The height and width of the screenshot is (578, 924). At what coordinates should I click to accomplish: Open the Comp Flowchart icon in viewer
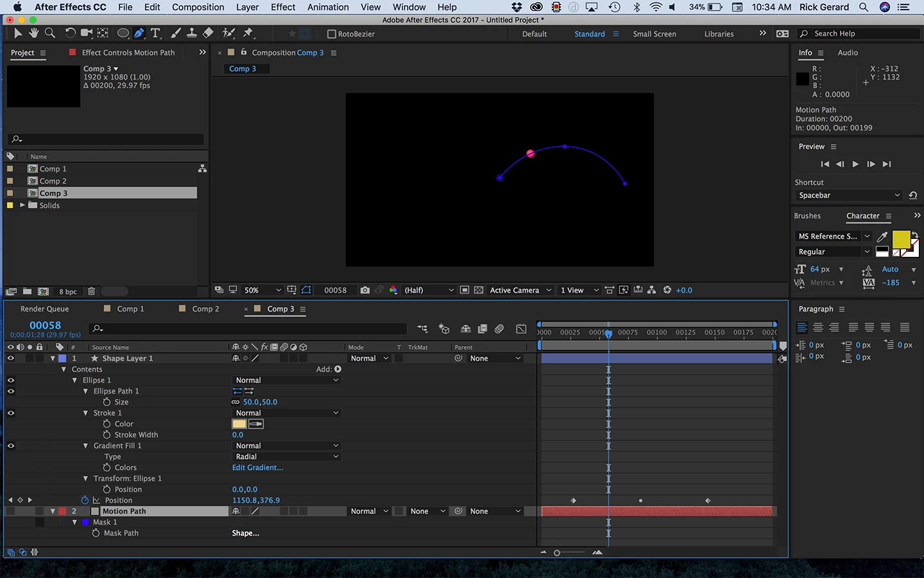pos(652,290)
